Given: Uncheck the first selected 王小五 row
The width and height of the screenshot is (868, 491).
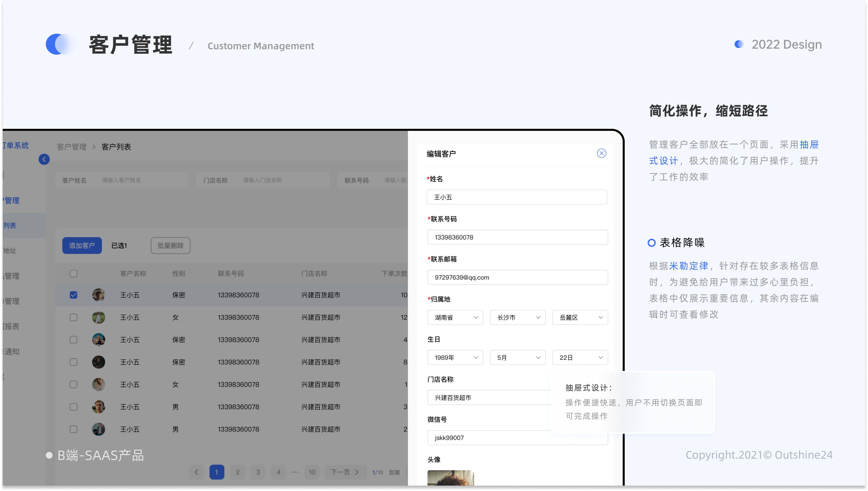Looking at the screenshot, I should [73, 295].
